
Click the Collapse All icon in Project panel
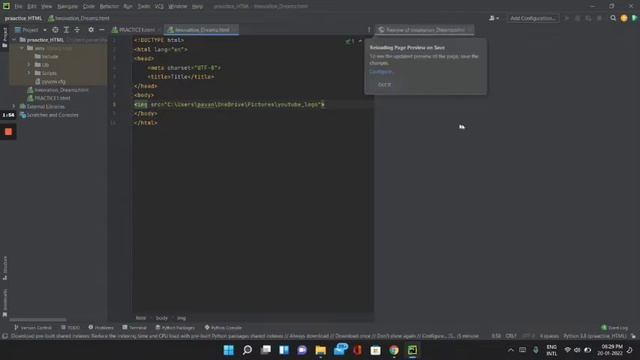click(77, 30)
